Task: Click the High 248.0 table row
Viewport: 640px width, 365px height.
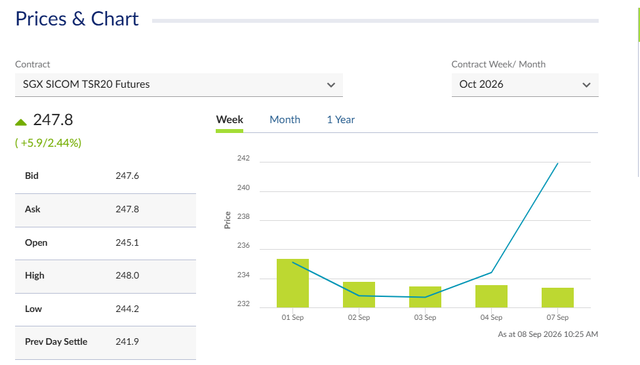Action: pyautogui.click(x=105, y=276)
